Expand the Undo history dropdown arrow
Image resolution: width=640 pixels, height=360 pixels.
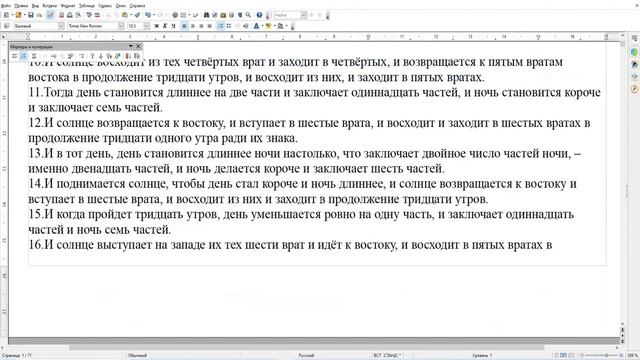154,15
